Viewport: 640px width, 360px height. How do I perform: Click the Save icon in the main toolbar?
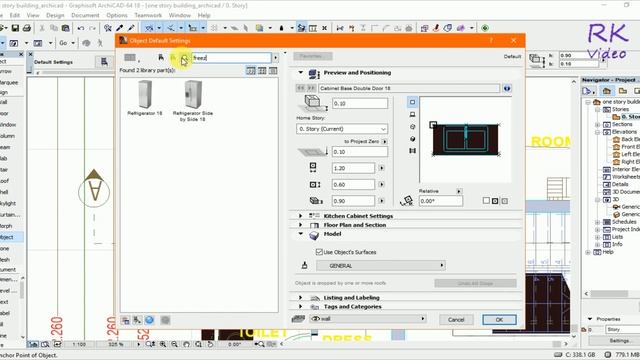pyautogui.click(x=15, y=28)
